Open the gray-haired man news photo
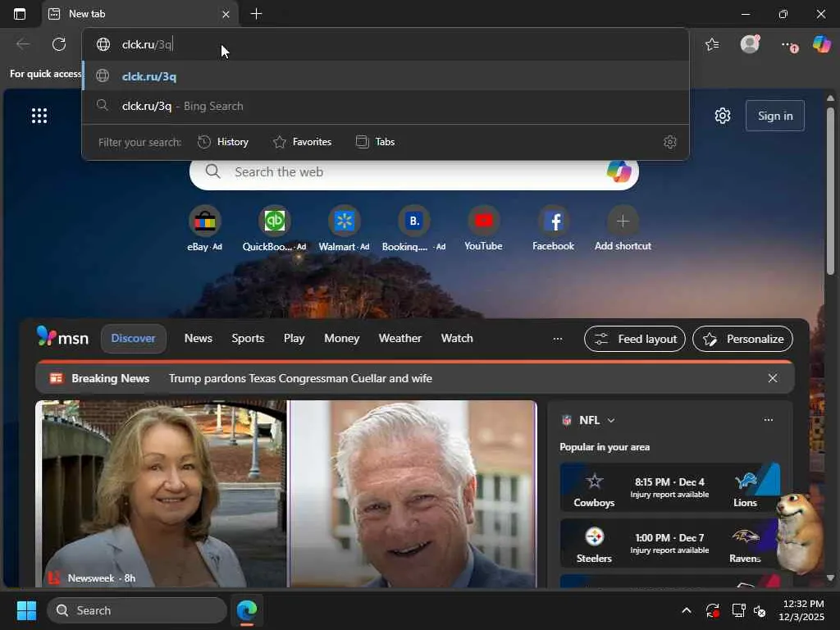840x630 pixels. (413, 494)
